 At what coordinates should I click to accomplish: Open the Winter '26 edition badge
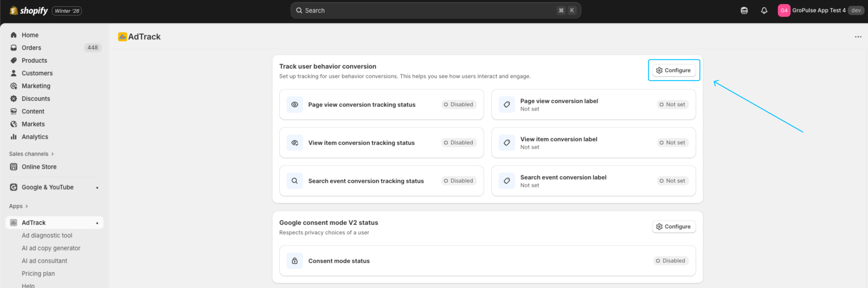(x=67, y=11)
